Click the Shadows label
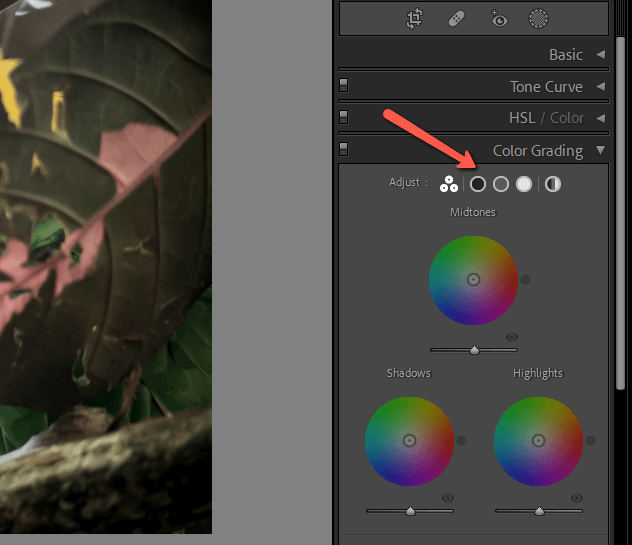632x545 pixels. point(409,373)
